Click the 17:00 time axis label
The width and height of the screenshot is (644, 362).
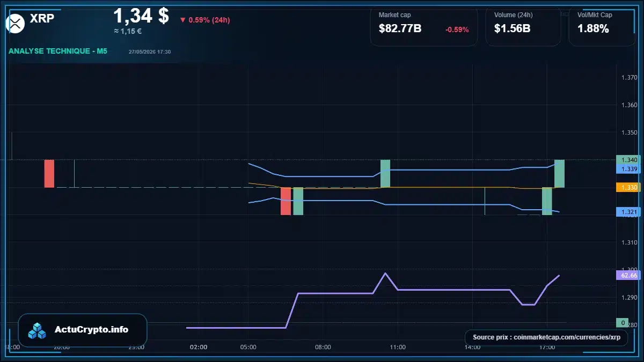click(547, 347)
